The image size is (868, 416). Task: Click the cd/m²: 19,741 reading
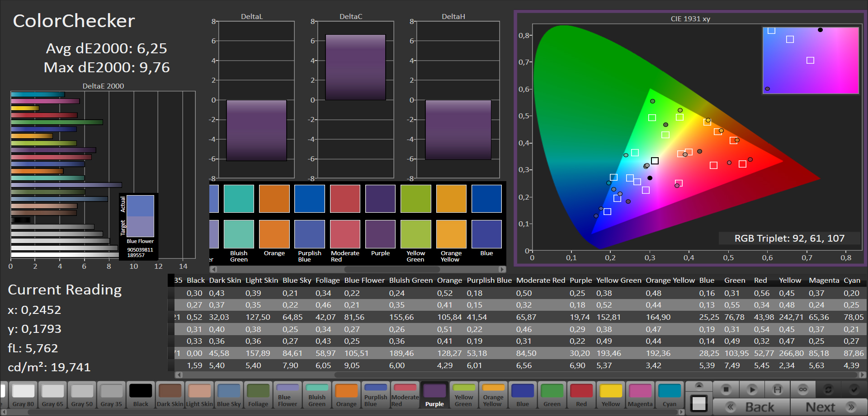click(49, 367)
